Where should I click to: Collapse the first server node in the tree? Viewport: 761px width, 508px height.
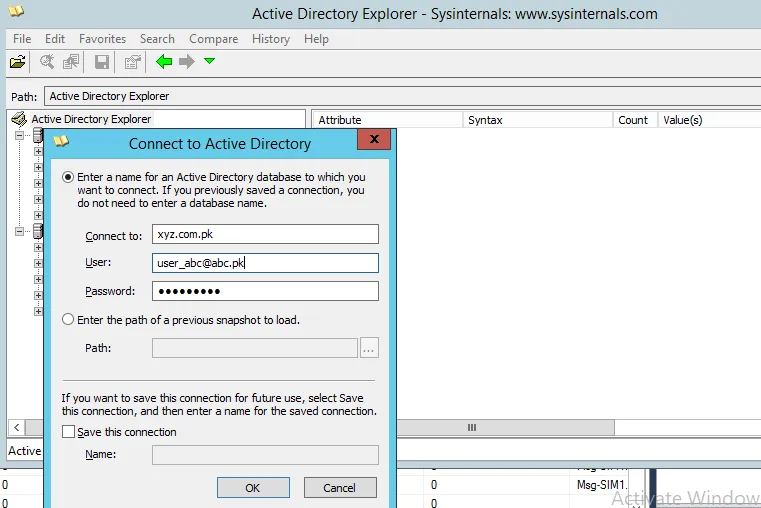pos(19,135)
